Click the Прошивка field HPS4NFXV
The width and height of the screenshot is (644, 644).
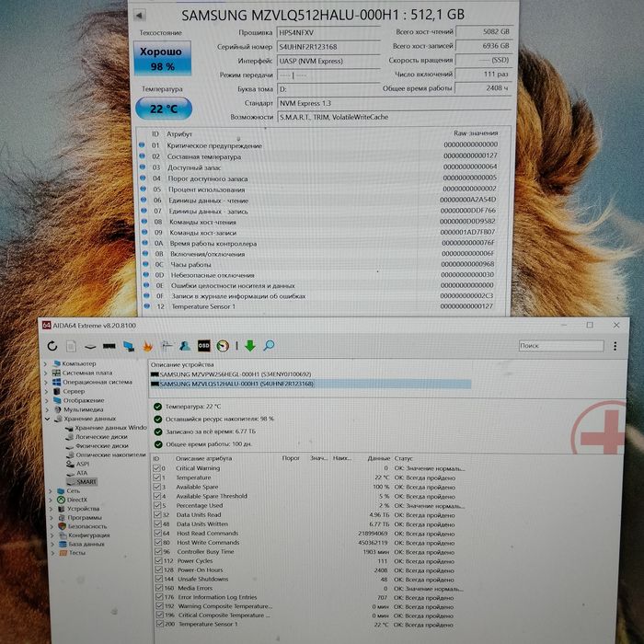328,32
